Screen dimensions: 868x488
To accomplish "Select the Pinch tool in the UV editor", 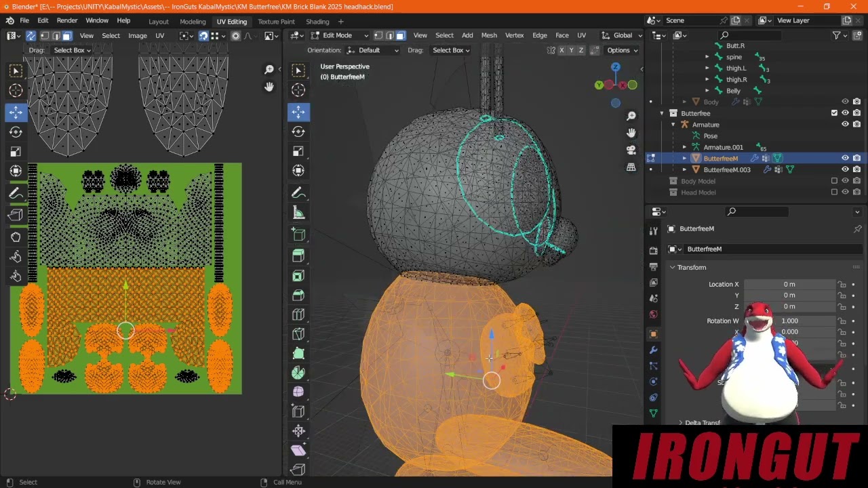I will pos(16,276).
